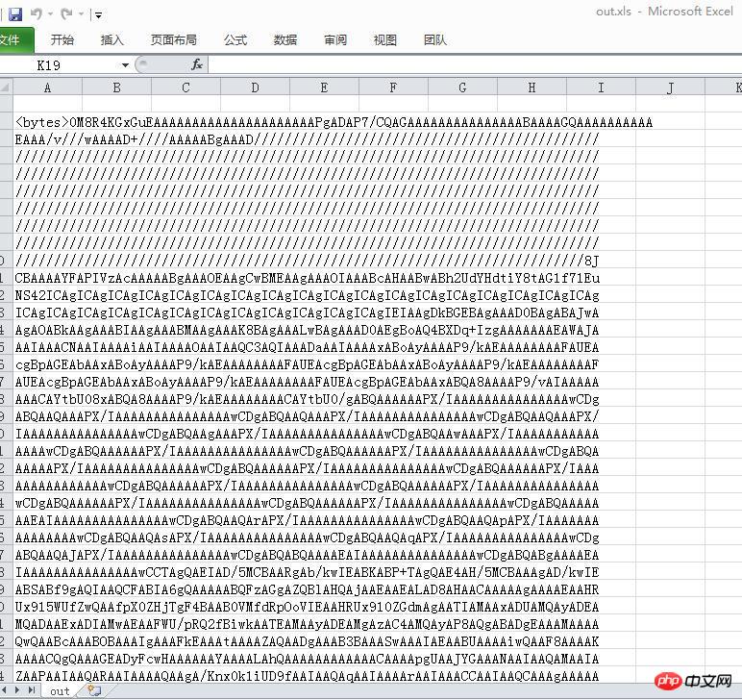Click the cell ending with slashes then 8J
Viewport: 742px width, 700px height.
tap(307, 261)
